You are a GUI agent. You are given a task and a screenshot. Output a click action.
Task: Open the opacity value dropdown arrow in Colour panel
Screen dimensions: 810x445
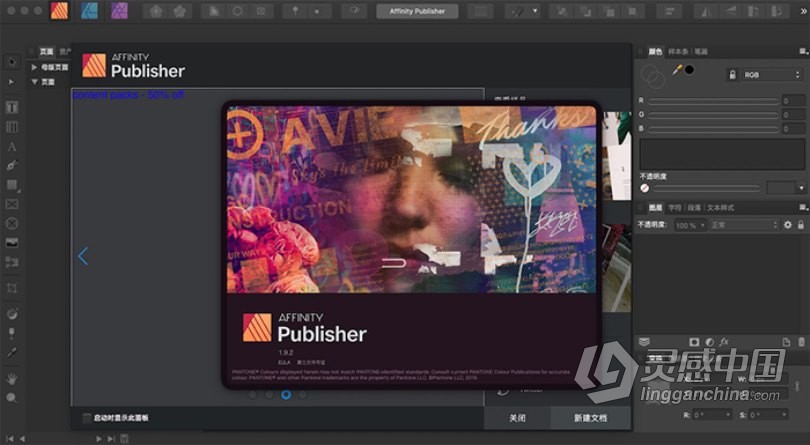click(x=802, y=188)
